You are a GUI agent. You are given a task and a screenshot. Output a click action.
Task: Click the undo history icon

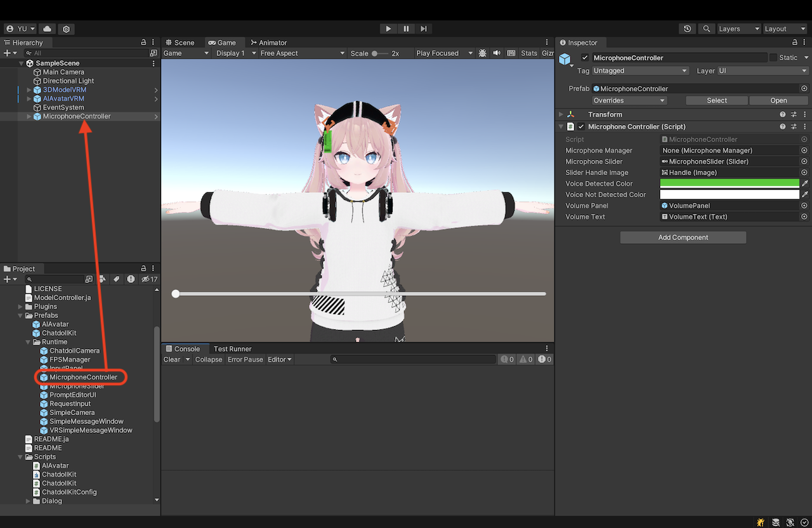[687, 29]
